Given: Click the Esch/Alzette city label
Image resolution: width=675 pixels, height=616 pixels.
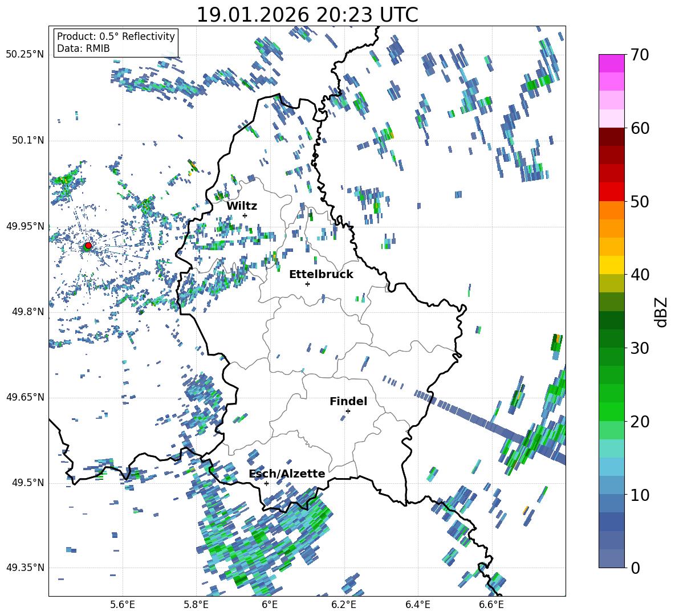Looking at the screenshot, I should point(287,474).
